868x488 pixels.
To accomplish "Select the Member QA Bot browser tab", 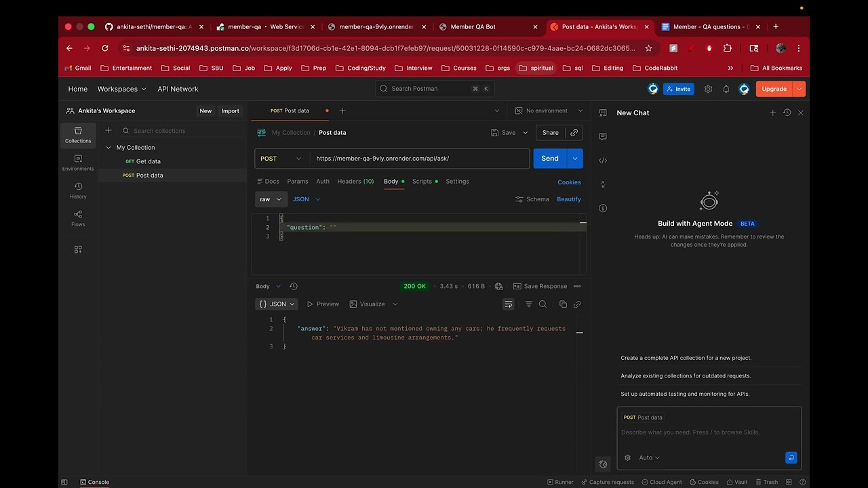I will (488, 27).
